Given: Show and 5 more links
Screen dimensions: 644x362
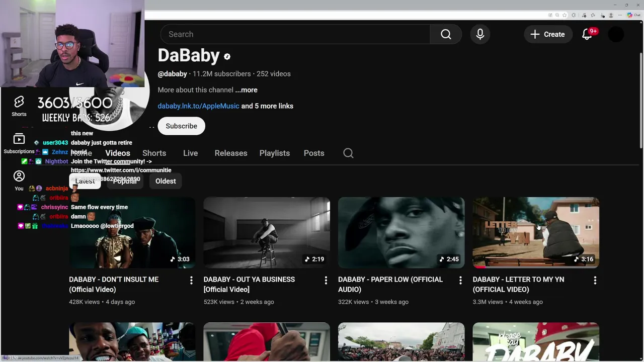Looking at the screenshot, I should point(267,106).
